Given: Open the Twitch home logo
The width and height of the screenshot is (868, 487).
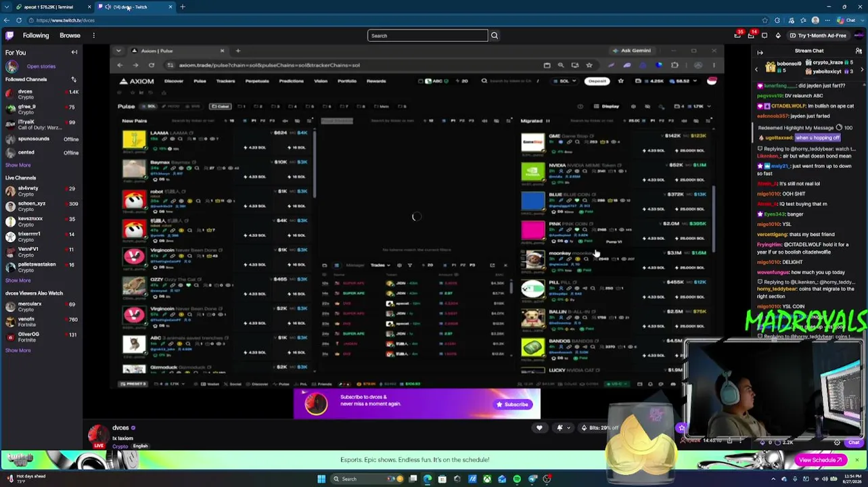Looking at the screenshot, I should pyautogui.click(x=9, y=36).
